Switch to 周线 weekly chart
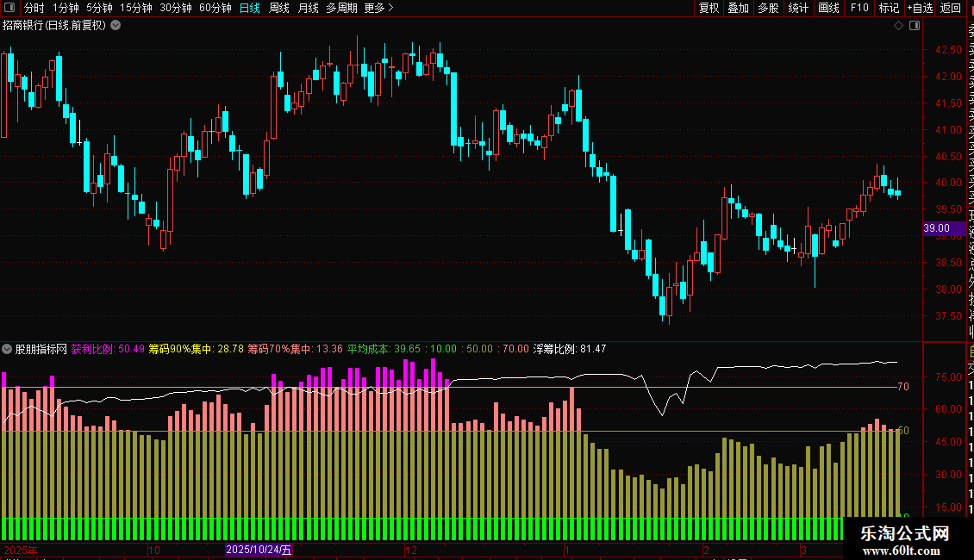The width and height of the screenshot is (974, 560). (x=279, y=8)
